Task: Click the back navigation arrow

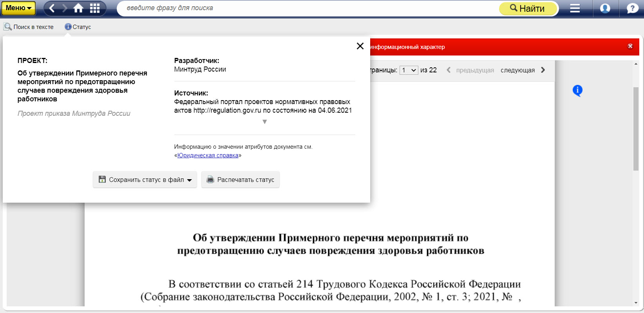Action: (x=52, y=8)
